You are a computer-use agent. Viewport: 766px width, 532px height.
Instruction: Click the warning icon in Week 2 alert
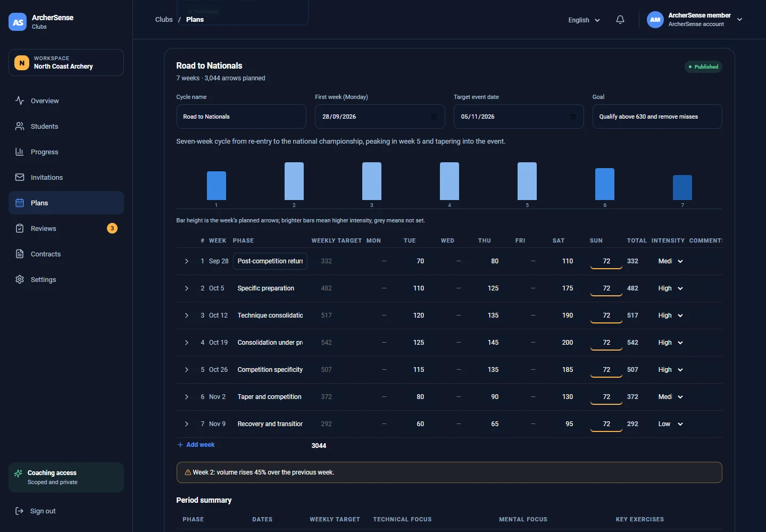(188, 472)
